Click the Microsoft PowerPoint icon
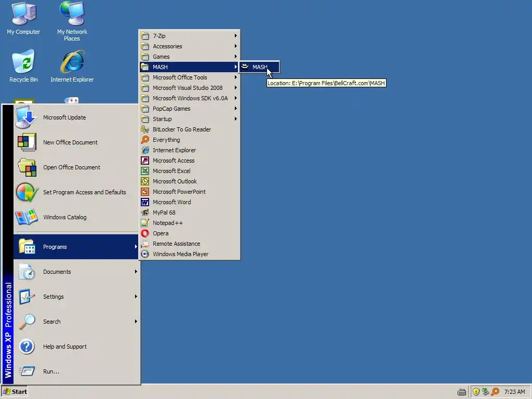This screenshot has height=399, width=532. (x=145, y=192)
